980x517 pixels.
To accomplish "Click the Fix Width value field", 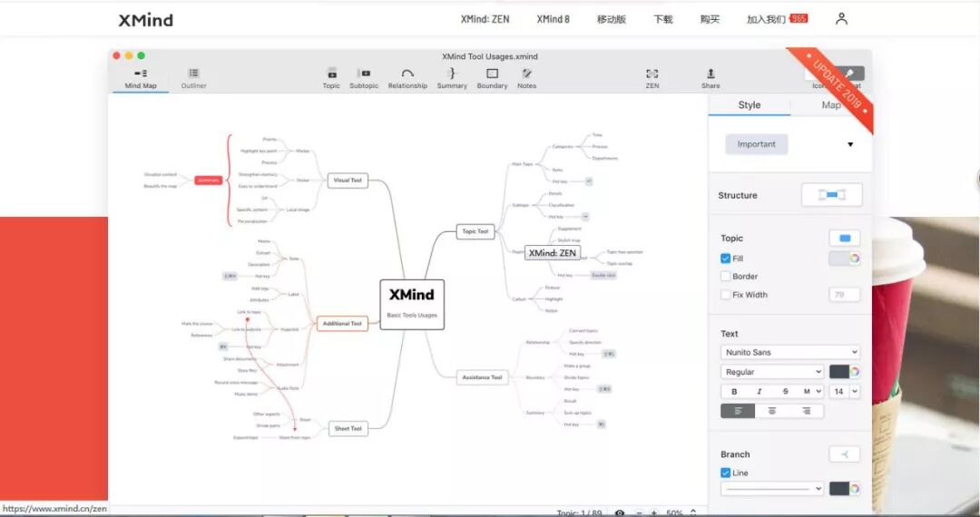I will [x=845, y=295].
